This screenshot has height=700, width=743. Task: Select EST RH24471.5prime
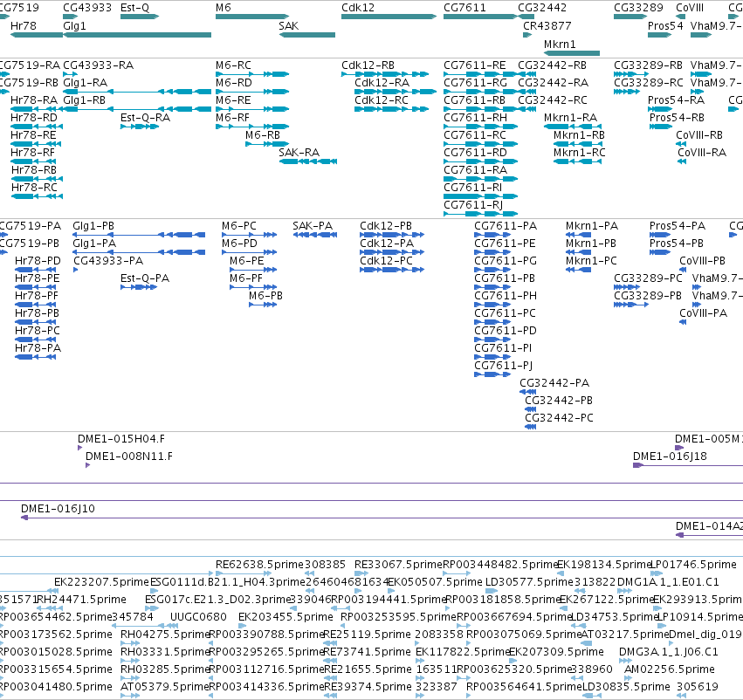coord(82,599)
